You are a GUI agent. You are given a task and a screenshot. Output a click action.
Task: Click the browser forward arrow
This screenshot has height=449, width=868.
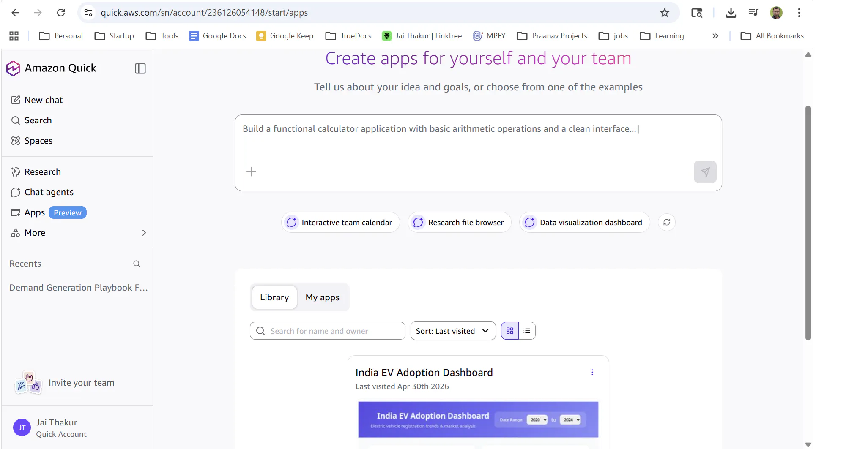click(x=38, y=13)
